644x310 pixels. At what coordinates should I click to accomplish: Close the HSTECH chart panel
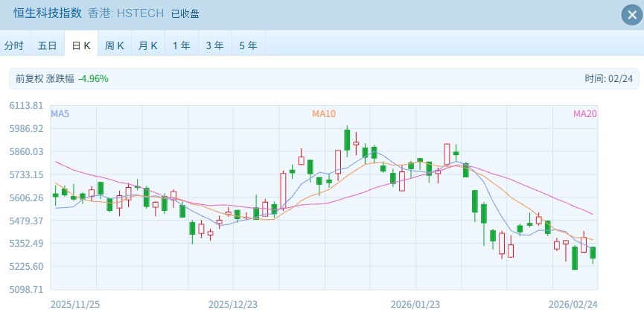point(630,14)
